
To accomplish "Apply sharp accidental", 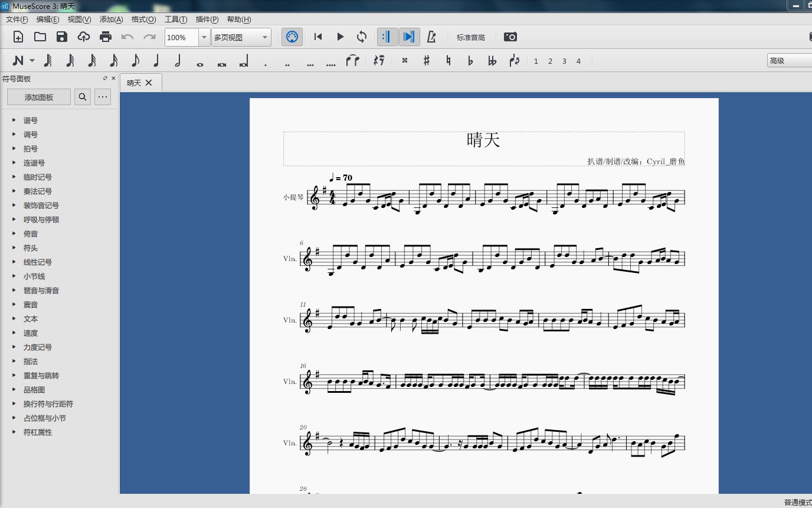I will click(x=427, y=60).
